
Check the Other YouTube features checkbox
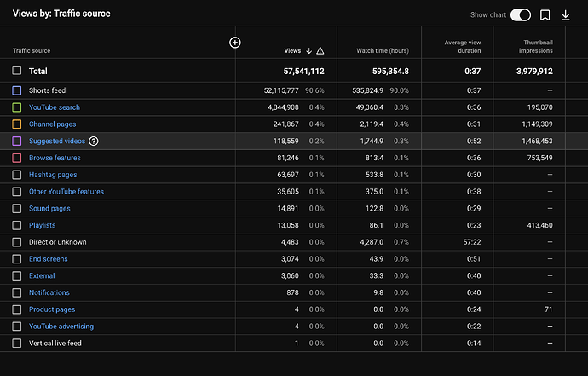[x=17, y=192]
